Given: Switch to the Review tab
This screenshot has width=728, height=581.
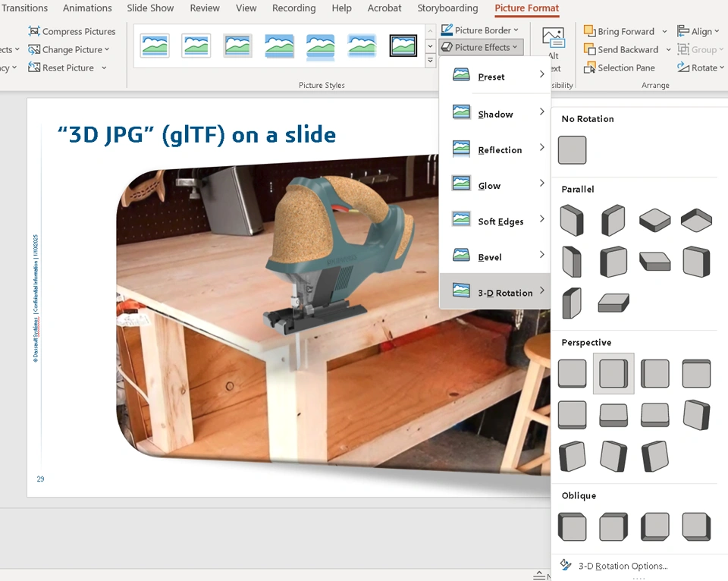Looking at the screenshot, I should pyautogui.click(x=205, y=8).
